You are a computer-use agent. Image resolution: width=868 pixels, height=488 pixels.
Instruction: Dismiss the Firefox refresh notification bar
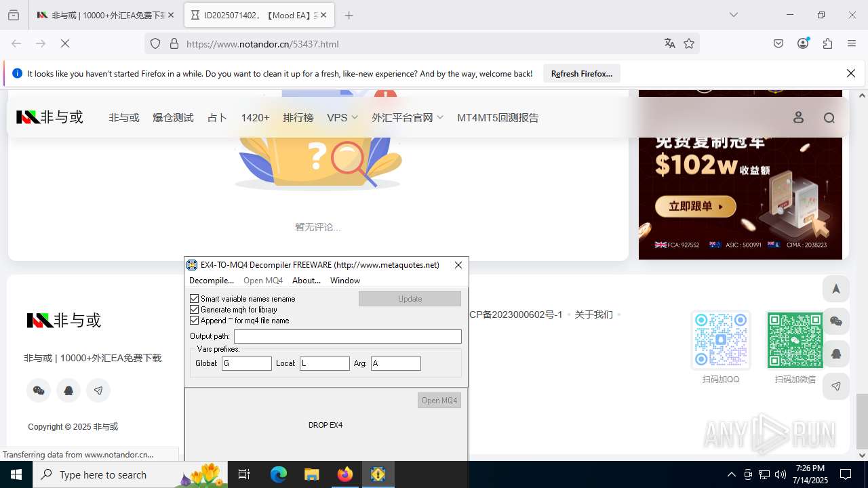(x=851, y=73)
